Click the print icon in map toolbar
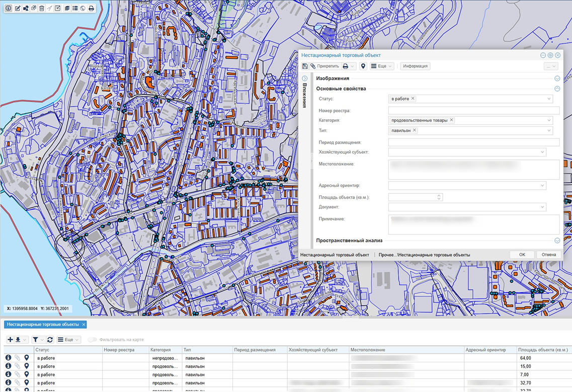 91,9
